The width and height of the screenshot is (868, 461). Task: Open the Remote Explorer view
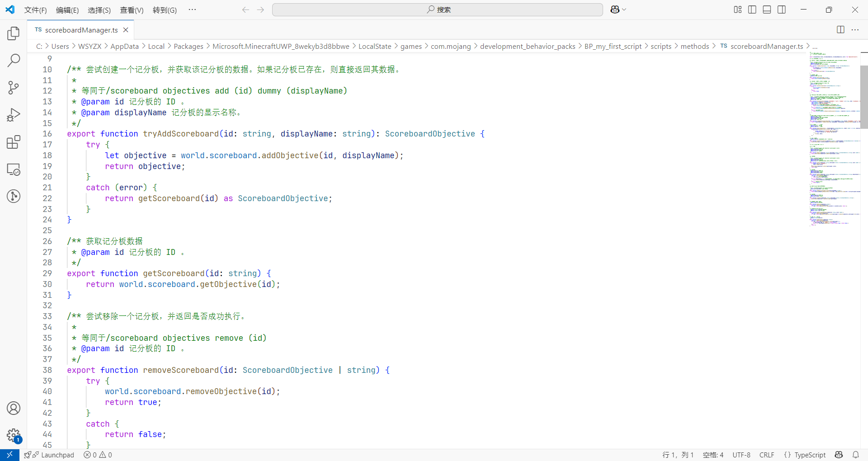point(14,169)
